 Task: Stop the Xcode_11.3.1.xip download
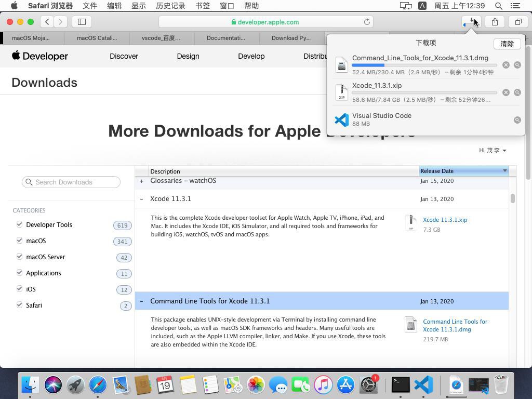pos(506,92)
